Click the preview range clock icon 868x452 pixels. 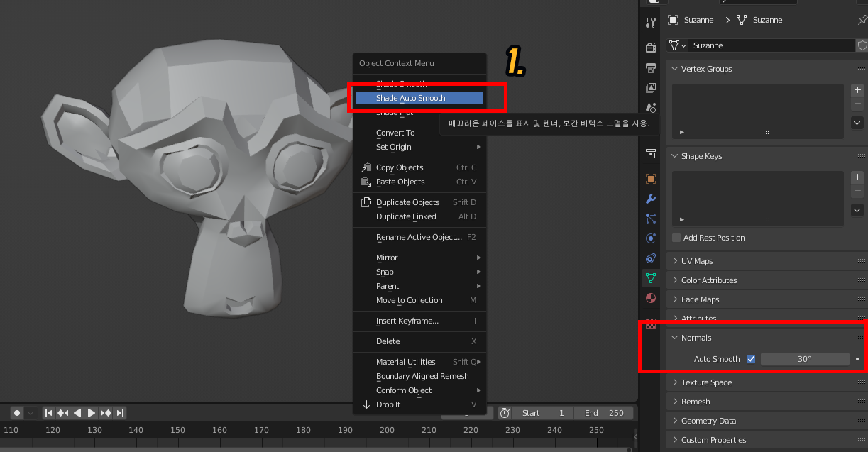click(x=505, y=413)
